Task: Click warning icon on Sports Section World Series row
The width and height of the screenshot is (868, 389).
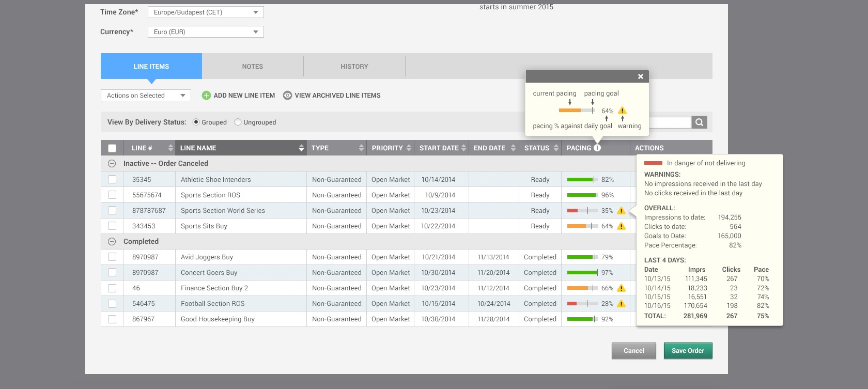Action: tap(622, 211)
